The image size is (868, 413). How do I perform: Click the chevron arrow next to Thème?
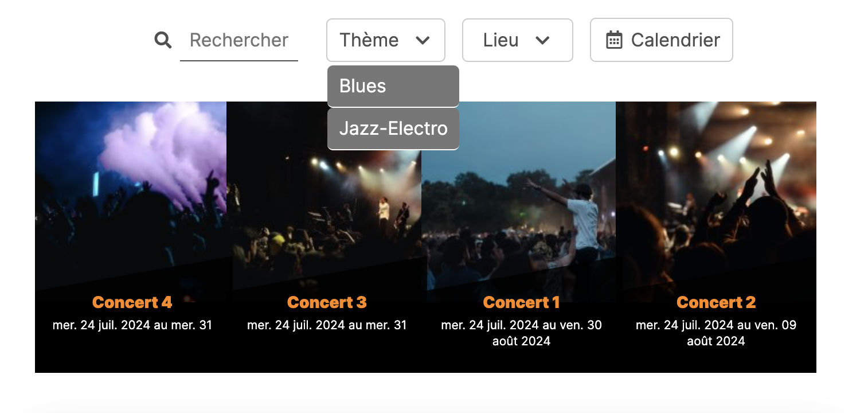[x=423, y=40]
